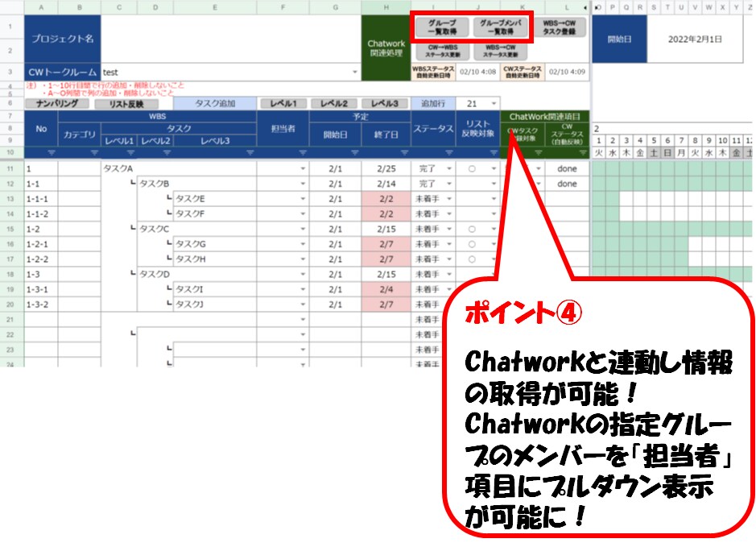
Task: Click Gantt day 8 header cell
Action: (695, 140)
